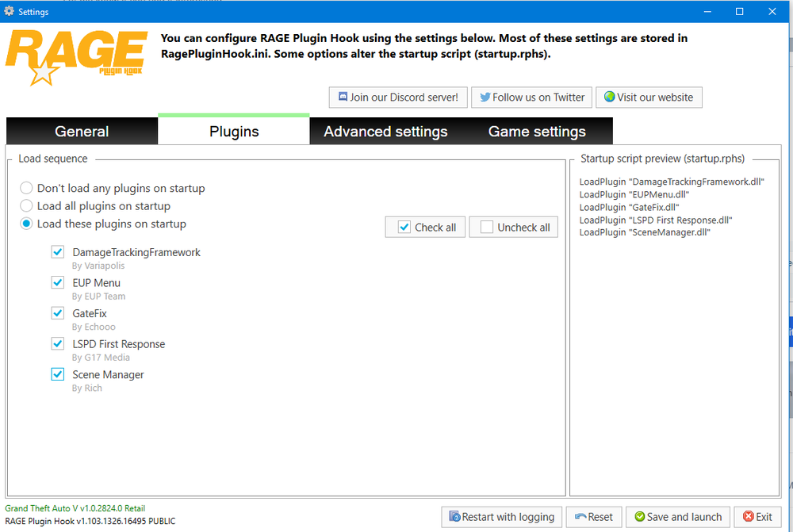Click the Twitter bird icon
This screenshot has width=793, height=532.
[x=485, y=97]
